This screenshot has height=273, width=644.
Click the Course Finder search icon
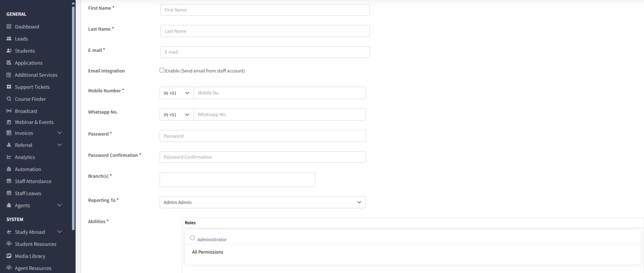[9, 99]
